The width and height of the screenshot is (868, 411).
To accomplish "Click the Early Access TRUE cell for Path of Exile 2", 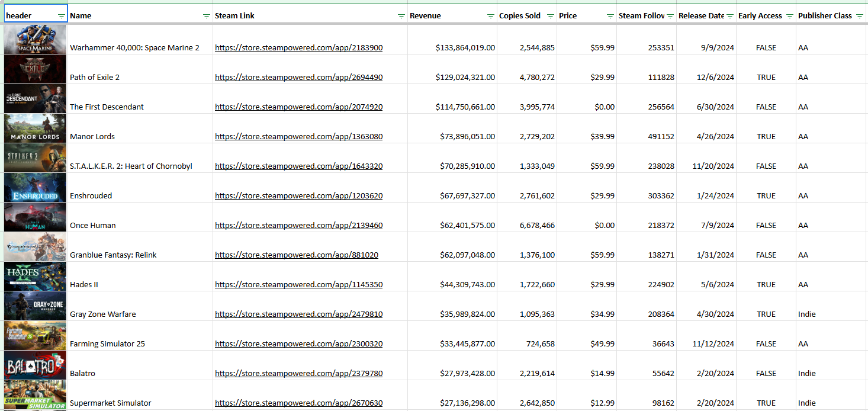I will pyautogui.click(x=766, y=69).
